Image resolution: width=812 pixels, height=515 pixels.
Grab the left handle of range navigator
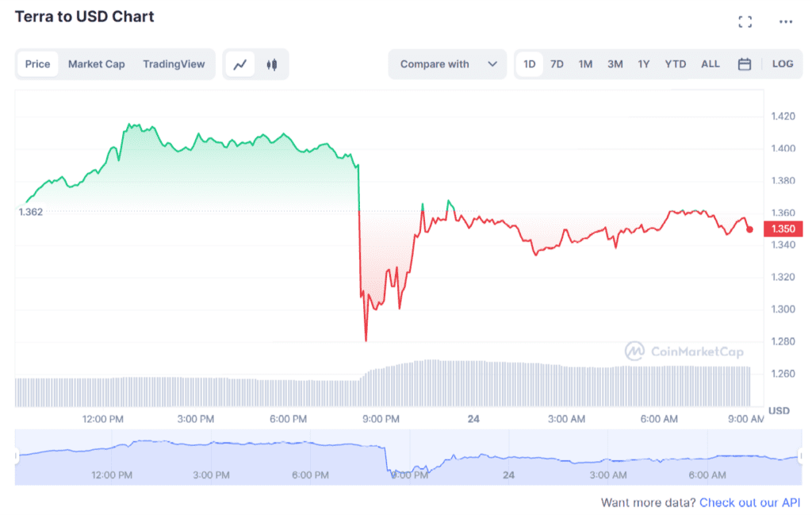[17, 456]
